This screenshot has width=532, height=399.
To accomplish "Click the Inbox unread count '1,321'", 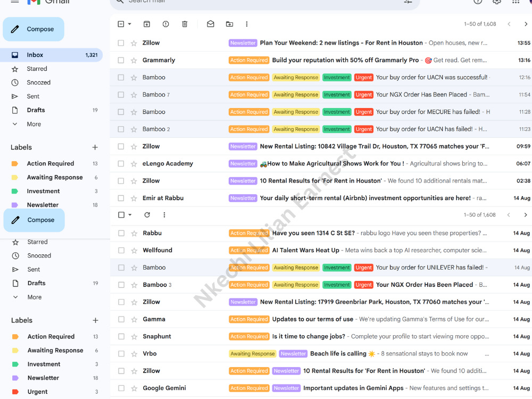I will click(92, 55).
